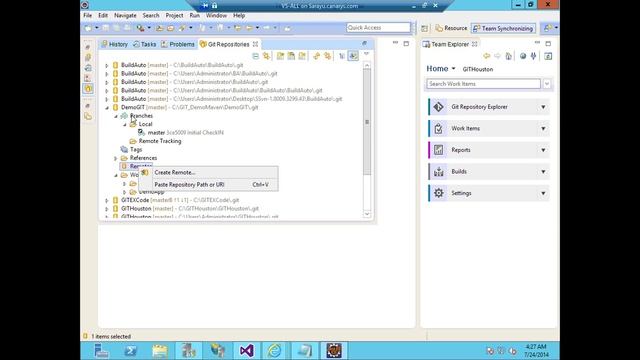Image resolution: width=640 pixels, height=360 pixels.
Task: Collapse the Branches node
Action: coord(116,116)
